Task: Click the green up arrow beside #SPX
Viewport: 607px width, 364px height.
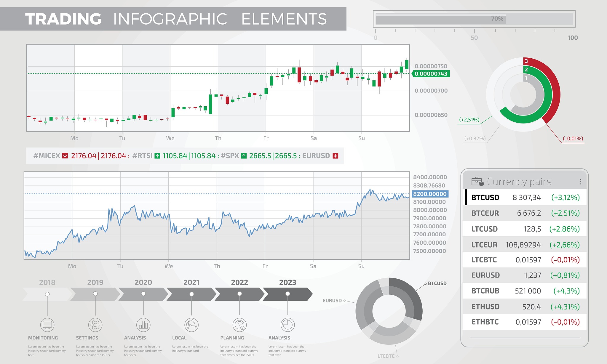Action: [244, 156]
